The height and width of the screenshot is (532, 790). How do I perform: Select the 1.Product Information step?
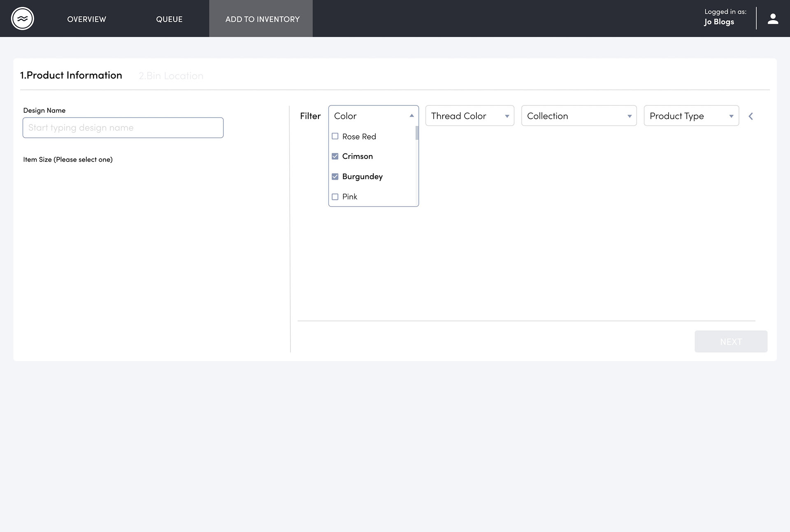71,75
